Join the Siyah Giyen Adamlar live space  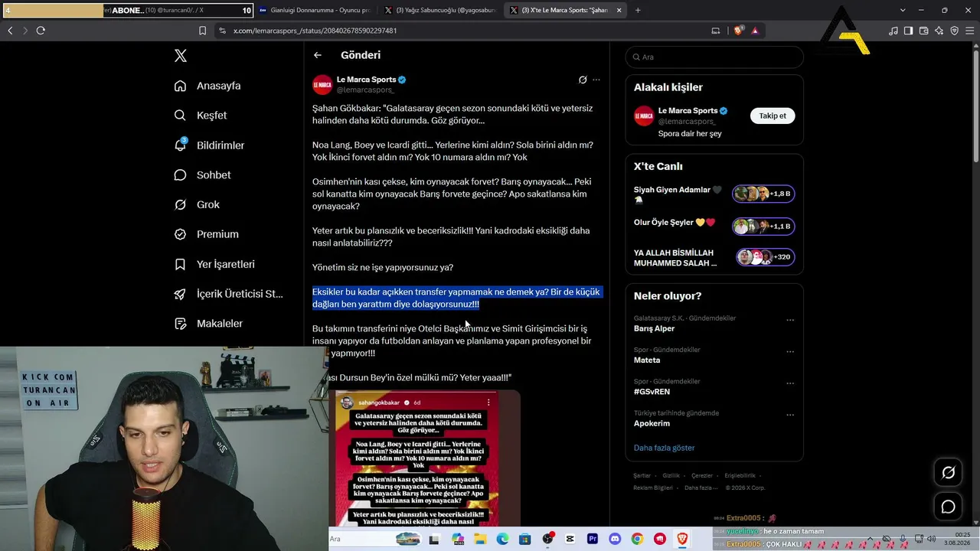763,194
